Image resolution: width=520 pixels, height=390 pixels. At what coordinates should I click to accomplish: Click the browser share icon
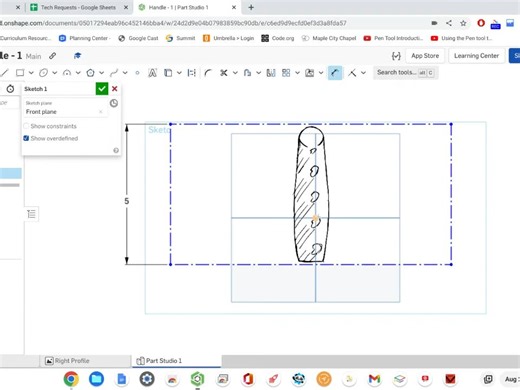(449, 23)
